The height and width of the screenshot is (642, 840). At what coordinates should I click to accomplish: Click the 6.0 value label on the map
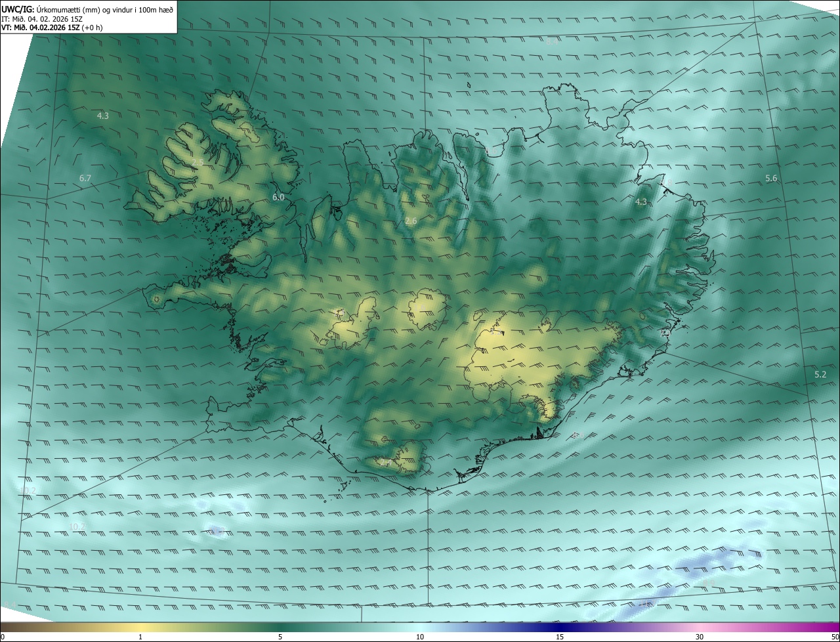pyautogui.click(x=278, y=197)
